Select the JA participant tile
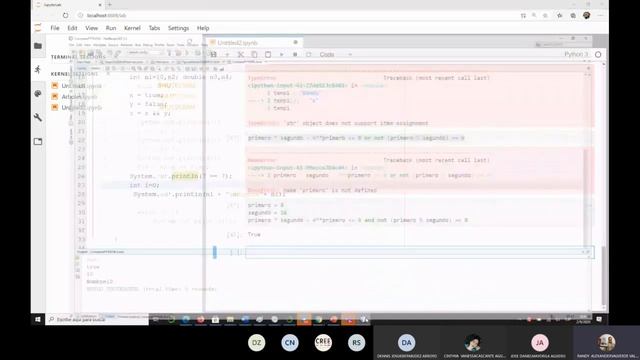The image size is (640, 360). pos(540,343)
